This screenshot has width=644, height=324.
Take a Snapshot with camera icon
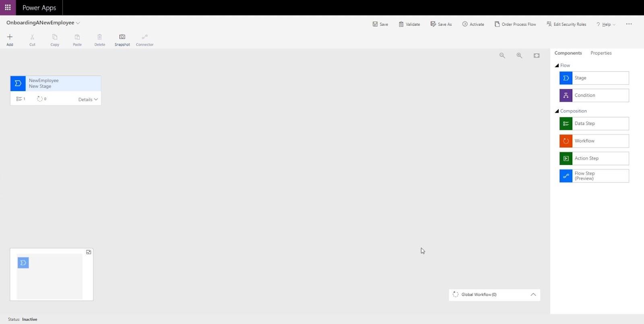click(x=122, y=37)
